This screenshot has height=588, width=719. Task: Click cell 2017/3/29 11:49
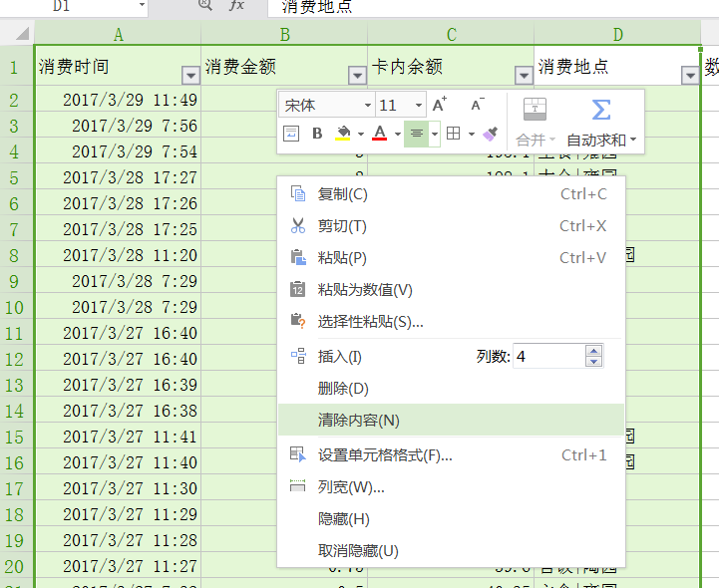[118, 100]
